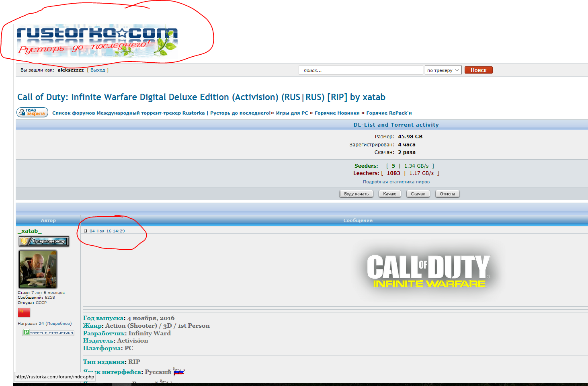Open xatab's avatar picture

[x=38, y=269]
